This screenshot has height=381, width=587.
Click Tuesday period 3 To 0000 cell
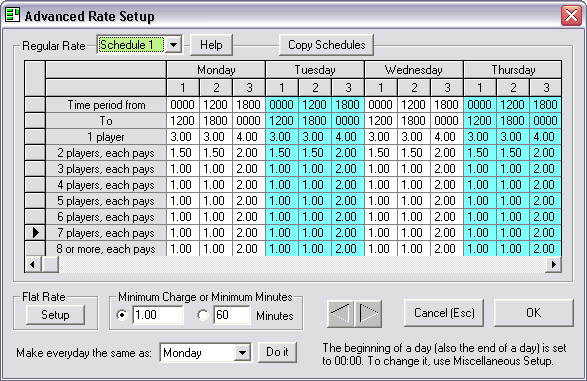coord(348,121)
